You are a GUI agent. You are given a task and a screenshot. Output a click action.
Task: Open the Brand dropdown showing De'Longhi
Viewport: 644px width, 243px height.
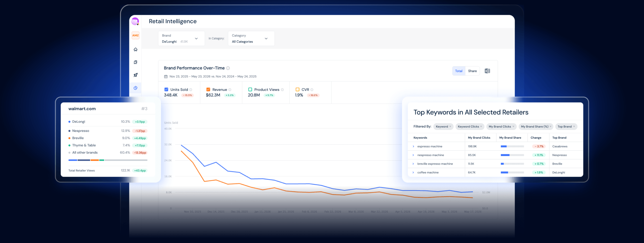(181, 39)
